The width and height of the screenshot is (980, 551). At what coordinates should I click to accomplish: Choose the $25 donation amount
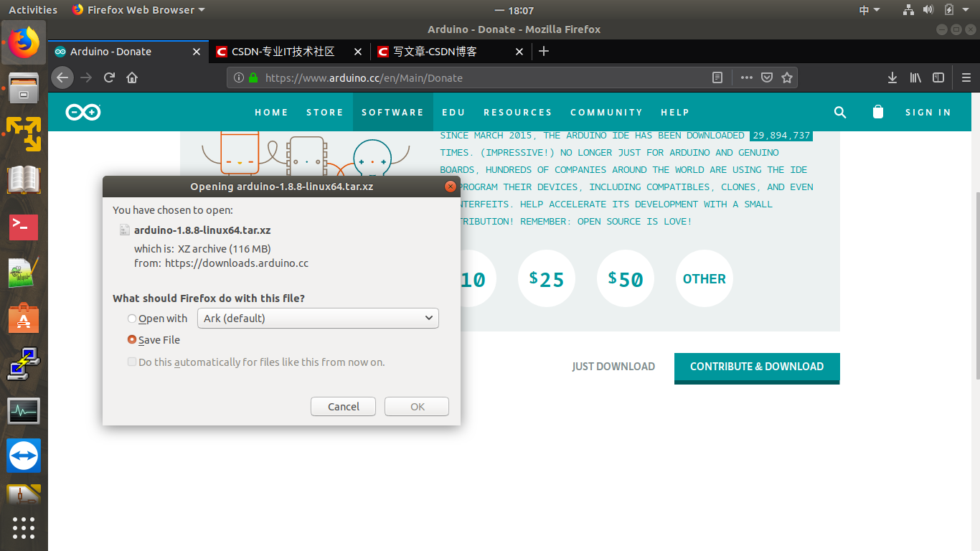pos(547,278)
